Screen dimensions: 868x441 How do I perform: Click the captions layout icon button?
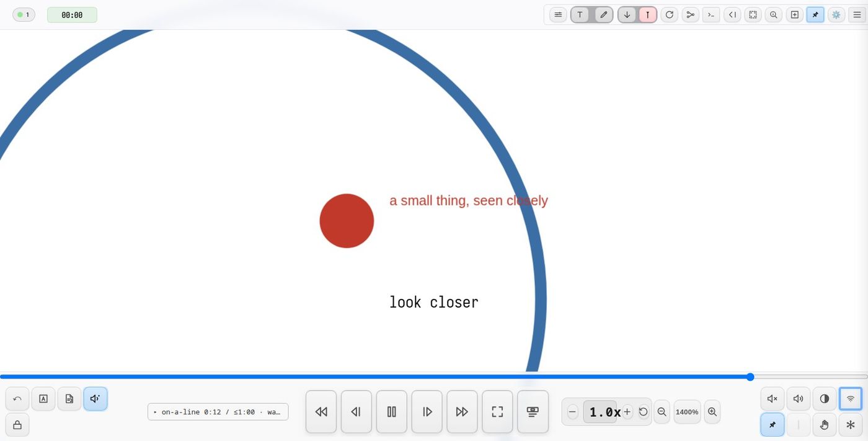click(x=533, y=412)
